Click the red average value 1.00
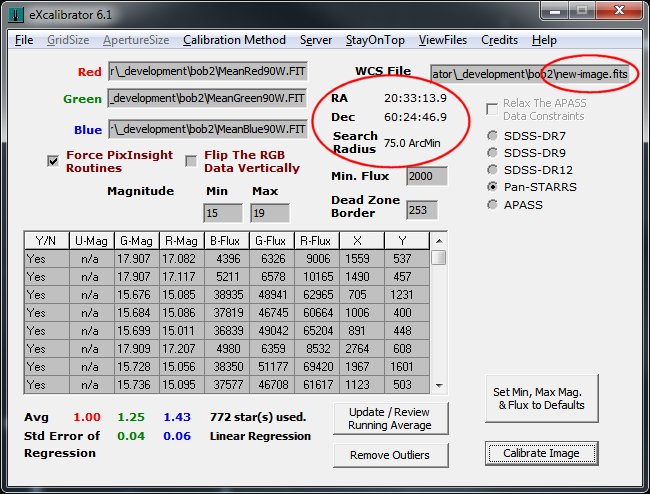The width and height of the screenshot is (650, 494). coord(87,417)
